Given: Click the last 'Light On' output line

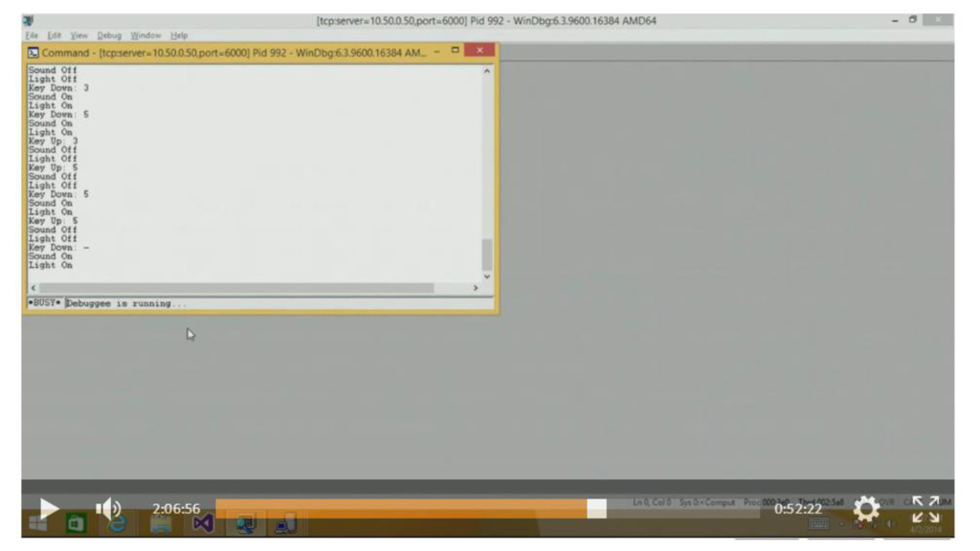Looking at the screenshot, I should tap(50, 266).
